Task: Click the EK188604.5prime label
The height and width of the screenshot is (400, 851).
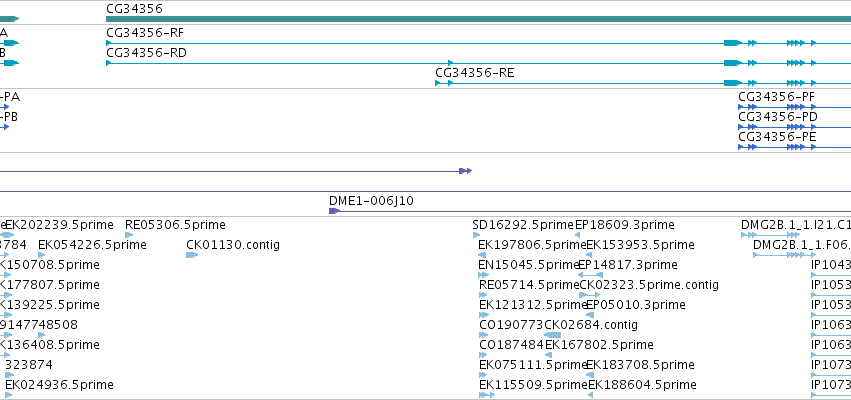Action: (642, 386)
